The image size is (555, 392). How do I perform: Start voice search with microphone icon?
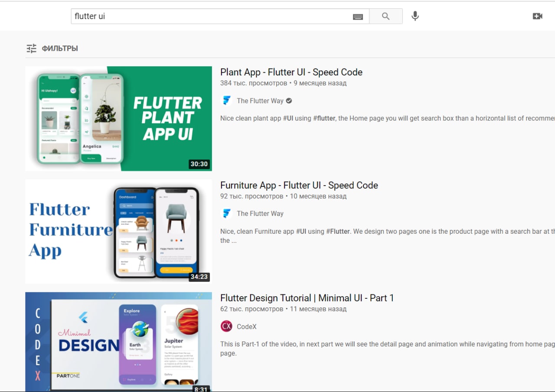tap(415, 16)
